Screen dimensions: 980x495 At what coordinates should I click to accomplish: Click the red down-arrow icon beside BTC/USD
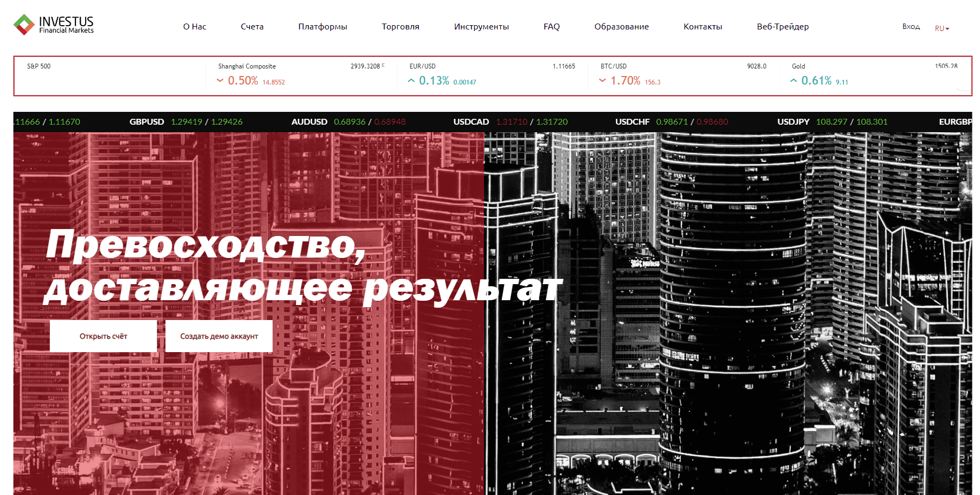tap(602, 80)
